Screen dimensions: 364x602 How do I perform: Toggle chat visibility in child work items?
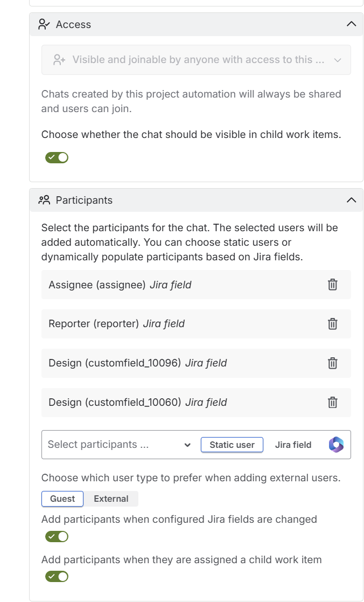pos(57,158)
